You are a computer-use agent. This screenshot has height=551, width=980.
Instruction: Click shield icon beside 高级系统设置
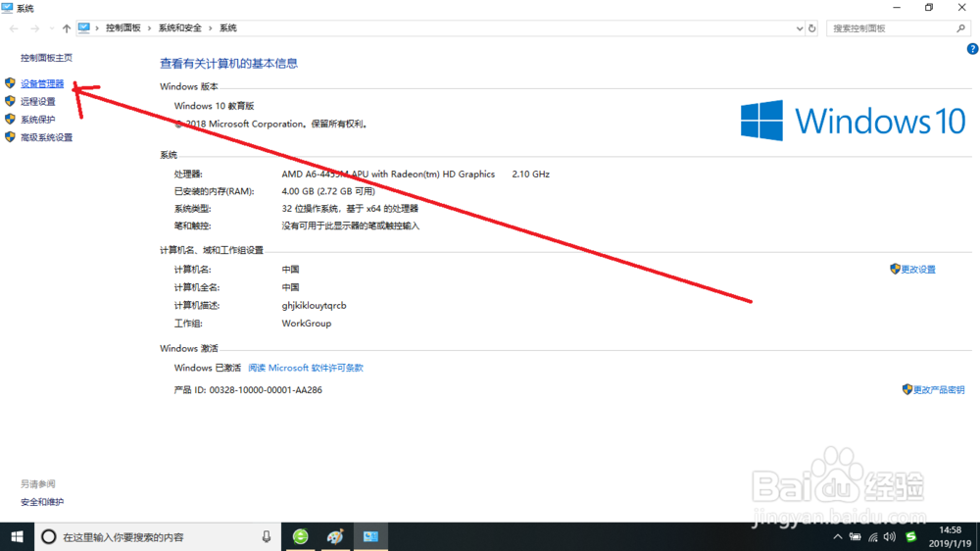[10, 137]
